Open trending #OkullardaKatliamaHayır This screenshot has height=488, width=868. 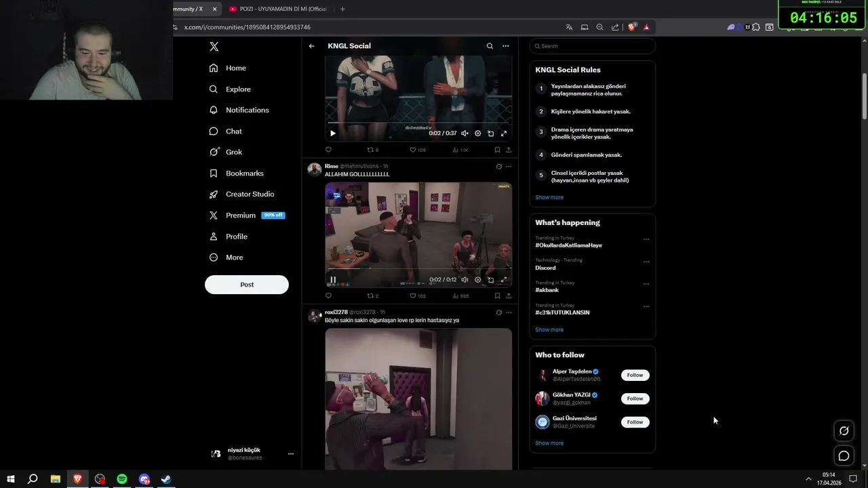(x=568, y=245)
